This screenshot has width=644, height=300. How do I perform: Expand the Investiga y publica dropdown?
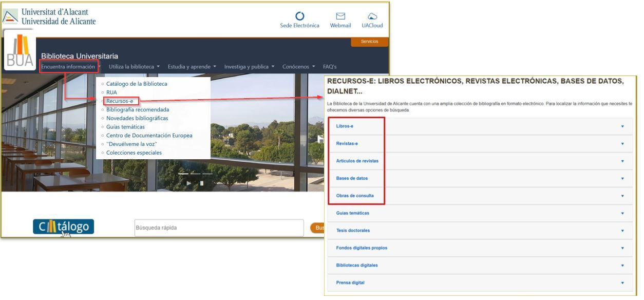249,67
